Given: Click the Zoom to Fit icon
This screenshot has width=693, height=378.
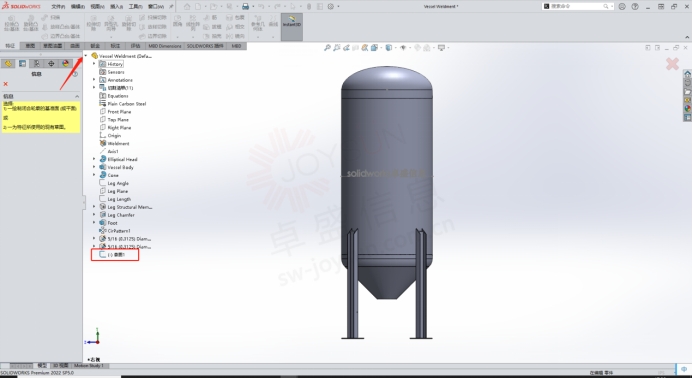Looking at the screenshot, I should coord(327,47).
